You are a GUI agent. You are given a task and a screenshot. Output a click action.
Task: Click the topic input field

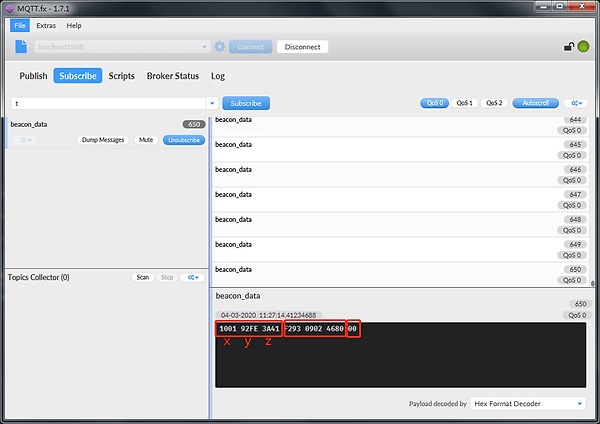pyautogui.click(x=109, y=103)
